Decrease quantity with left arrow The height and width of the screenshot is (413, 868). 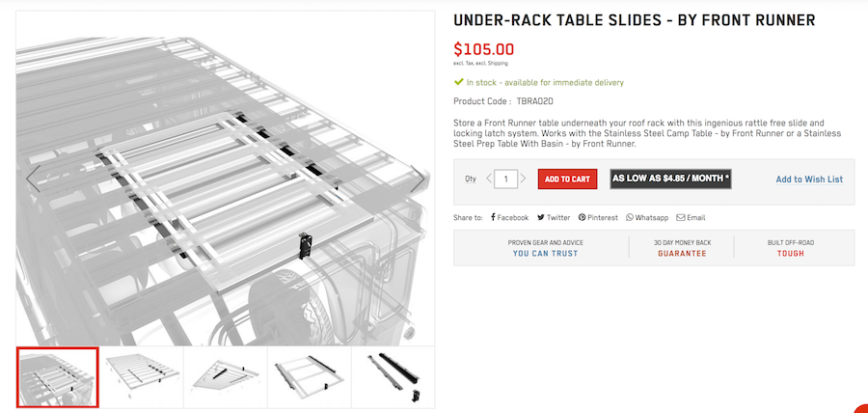click(x=490, y=179)
